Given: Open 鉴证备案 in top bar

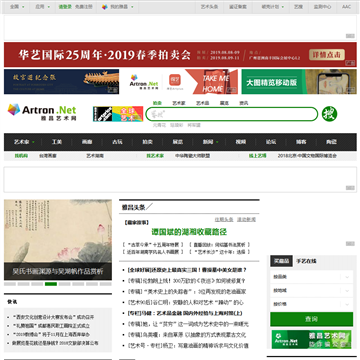Looking at the screenshot, I should point(238,7).
